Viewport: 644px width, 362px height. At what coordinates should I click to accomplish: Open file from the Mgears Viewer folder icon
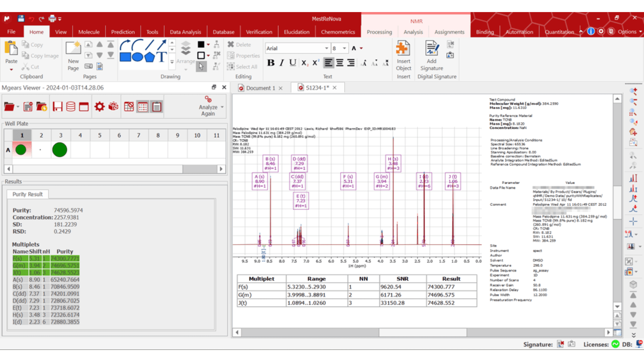click(x=9, y=107)
